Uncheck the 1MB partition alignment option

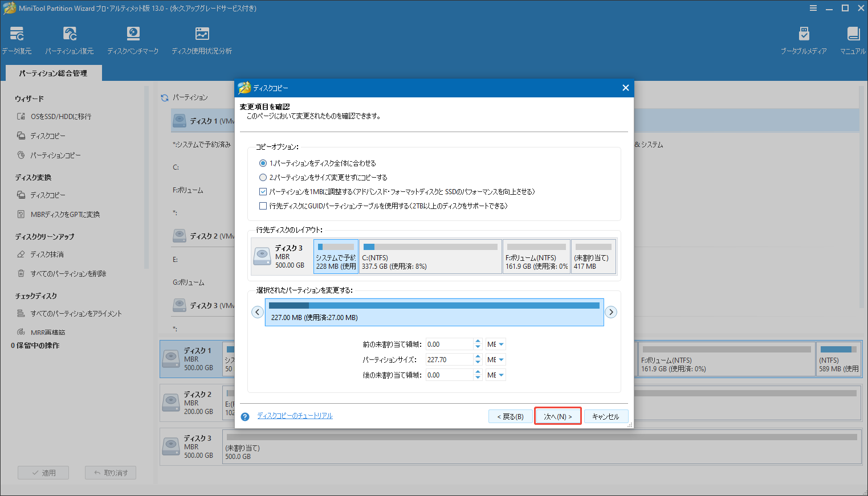coord(263,192)
